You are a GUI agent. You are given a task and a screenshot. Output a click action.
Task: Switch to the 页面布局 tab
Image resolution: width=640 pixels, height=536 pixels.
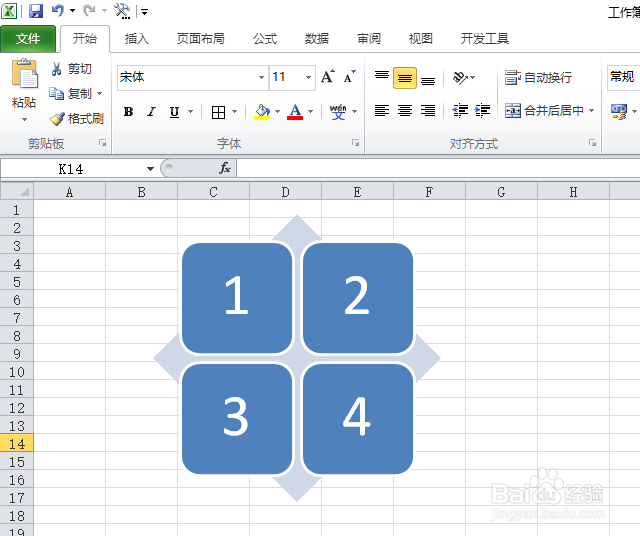200,39
